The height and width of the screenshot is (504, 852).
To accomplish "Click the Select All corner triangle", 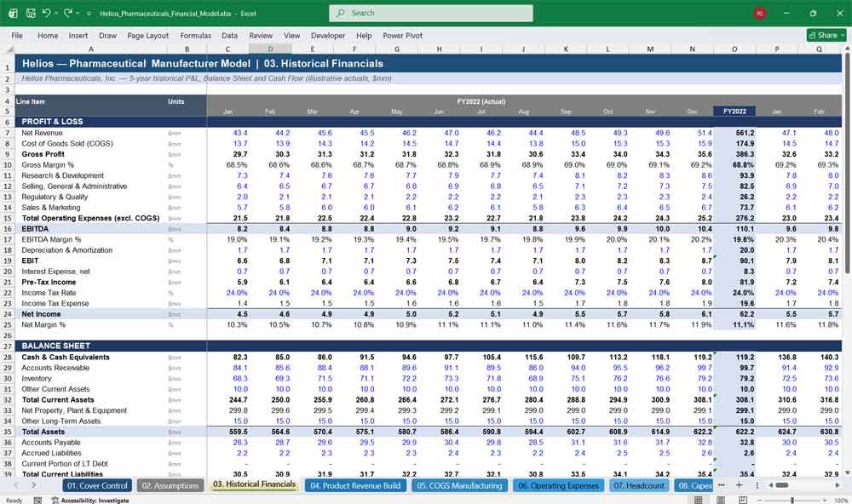I will click(x=9, y=49).
